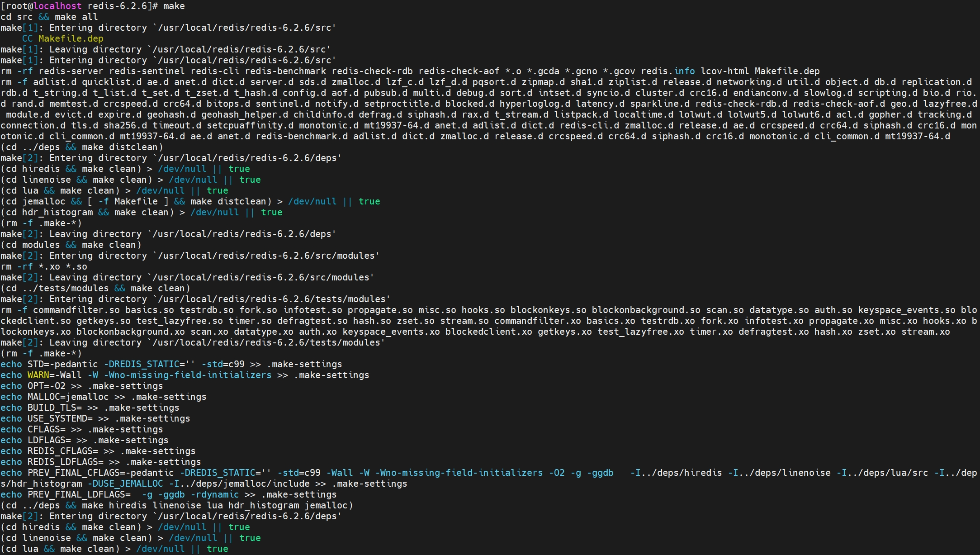Click 'adlist.d' at start of rm -f line

coord(55,82)
